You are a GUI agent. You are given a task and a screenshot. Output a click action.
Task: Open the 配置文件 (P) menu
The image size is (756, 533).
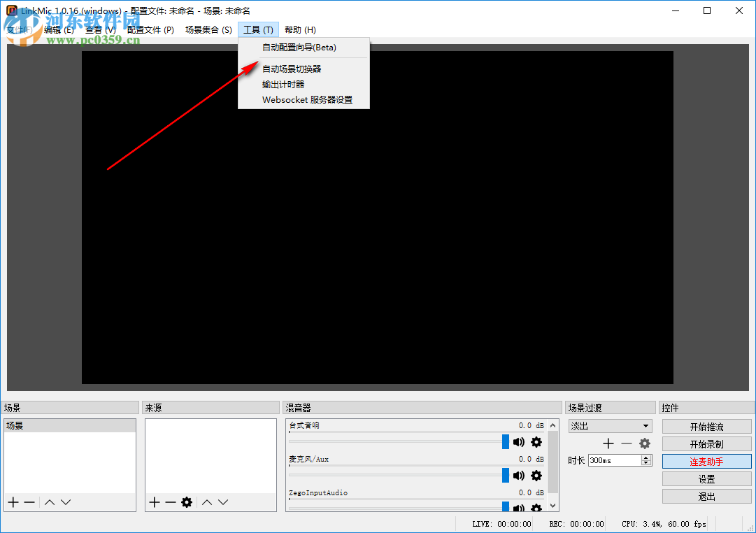pyautogui.click(x=150, y=30)
